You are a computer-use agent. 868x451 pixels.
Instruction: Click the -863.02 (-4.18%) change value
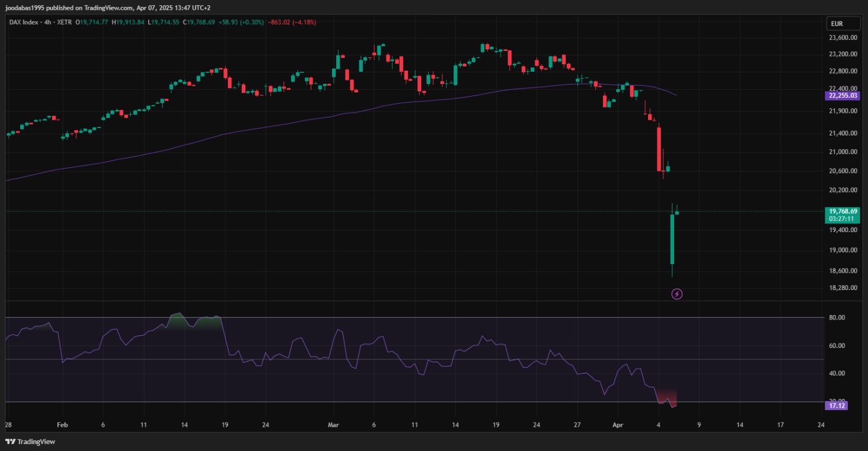292,22
